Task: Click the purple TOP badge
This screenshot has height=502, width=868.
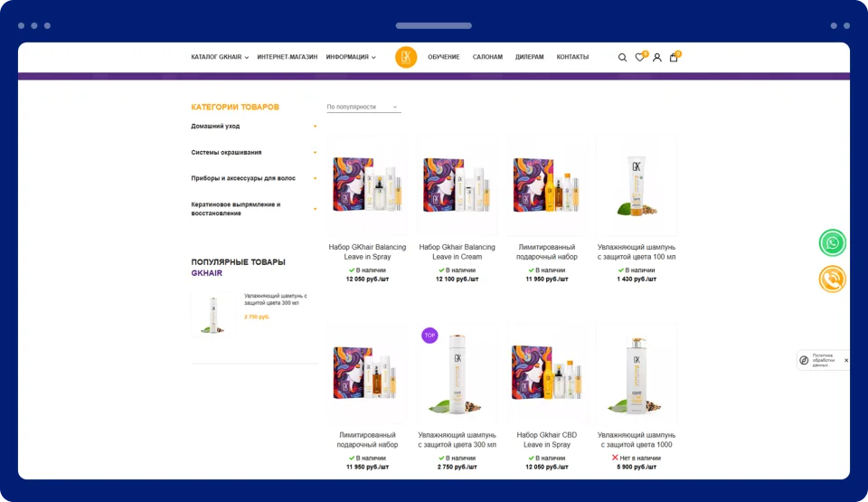Action: [429, 336]
